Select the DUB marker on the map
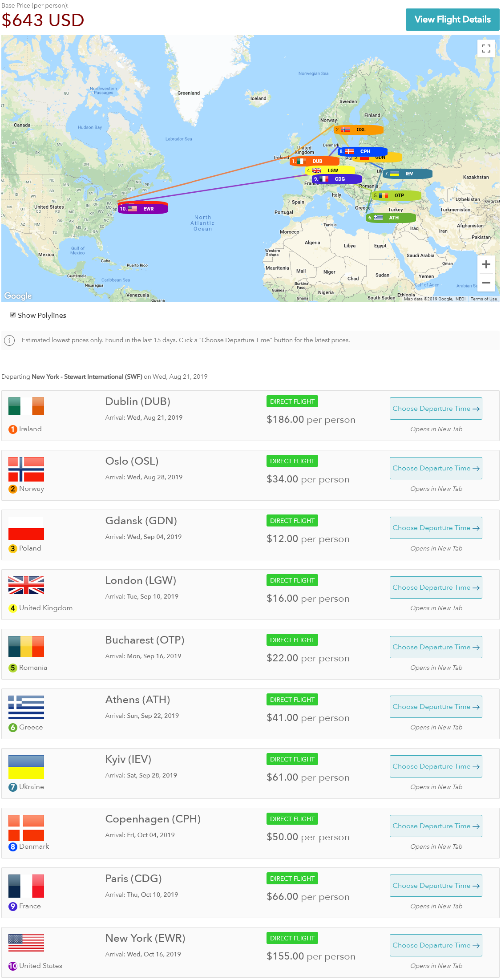The height and width of the screenshot is (980, 501). pyautogui.click(x=314, y=161)
